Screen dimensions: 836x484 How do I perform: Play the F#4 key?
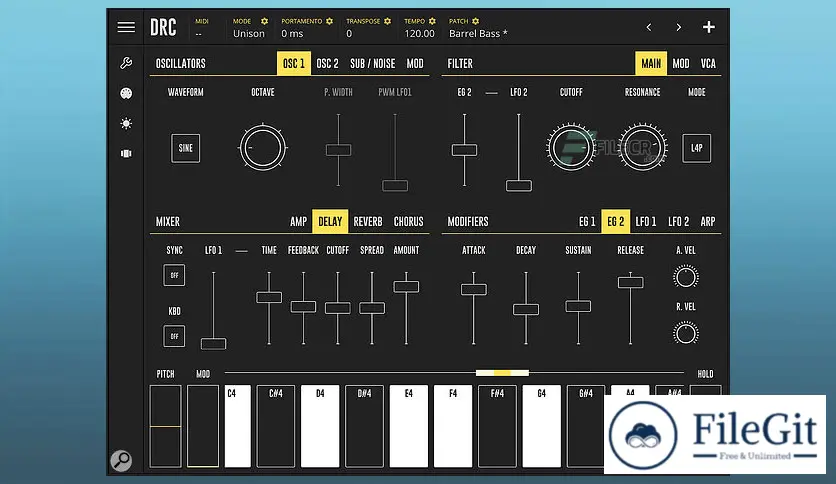pos(497,426)
